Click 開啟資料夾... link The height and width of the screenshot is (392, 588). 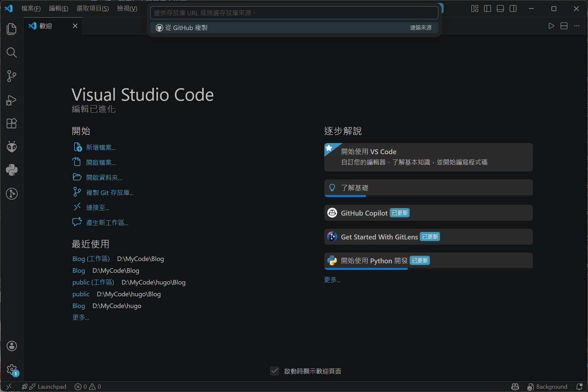(104, 178)
